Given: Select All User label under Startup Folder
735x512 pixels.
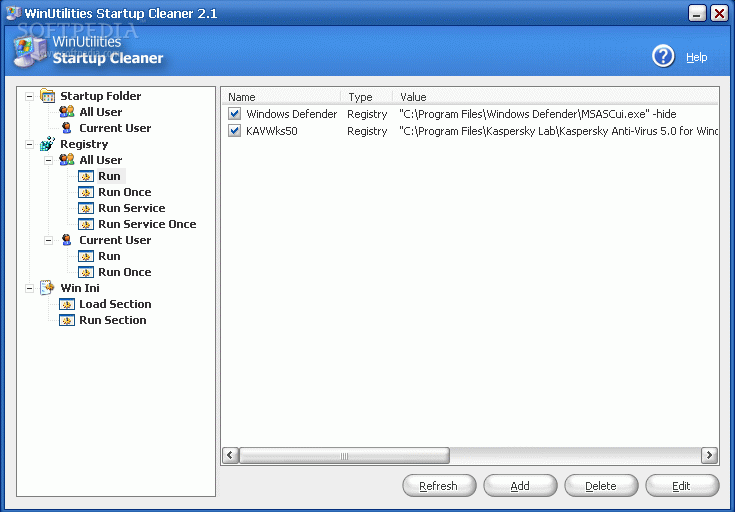Looking at the screenshot, I should [101, 112].
